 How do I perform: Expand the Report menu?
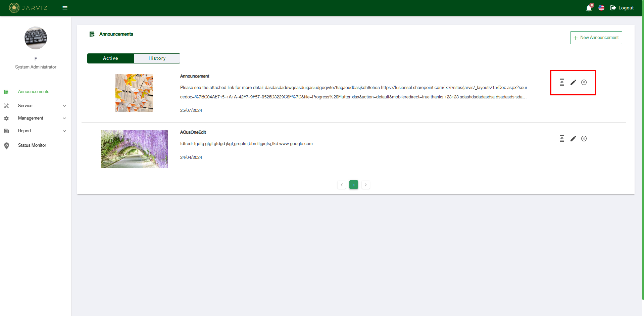pyautogui.click(x=35, y=131)
